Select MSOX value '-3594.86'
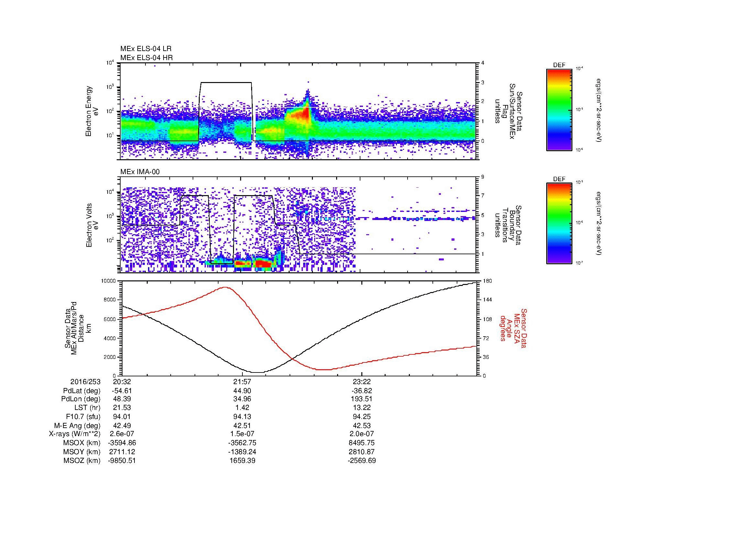The width and height of the screenshot is (756, 534). pos(122,443)
